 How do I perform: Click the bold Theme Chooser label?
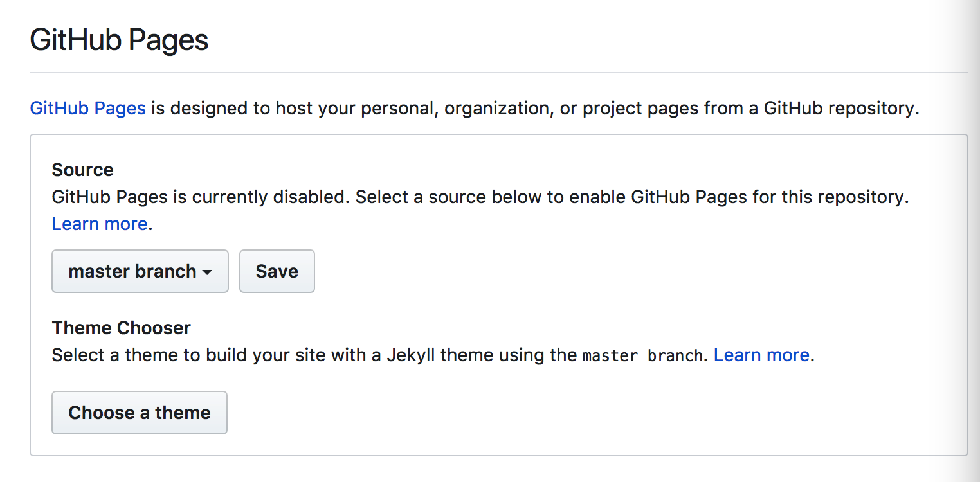coord(121,328)
